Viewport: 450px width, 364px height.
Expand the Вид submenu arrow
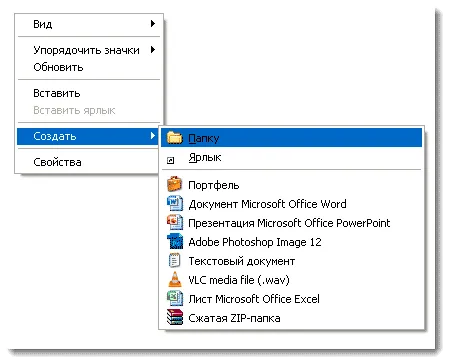[x=153, y=24]
